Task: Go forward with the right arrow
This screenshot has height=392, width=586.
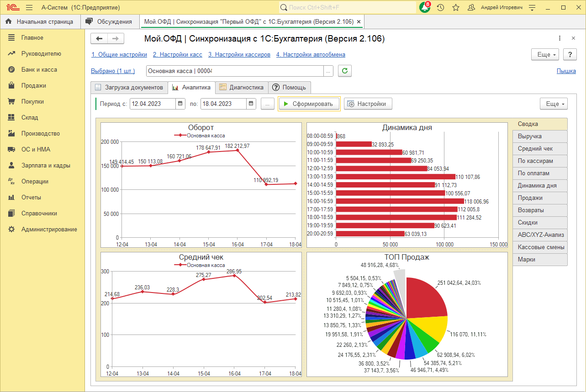Action: pyautogui.click(x=116, y=39)
